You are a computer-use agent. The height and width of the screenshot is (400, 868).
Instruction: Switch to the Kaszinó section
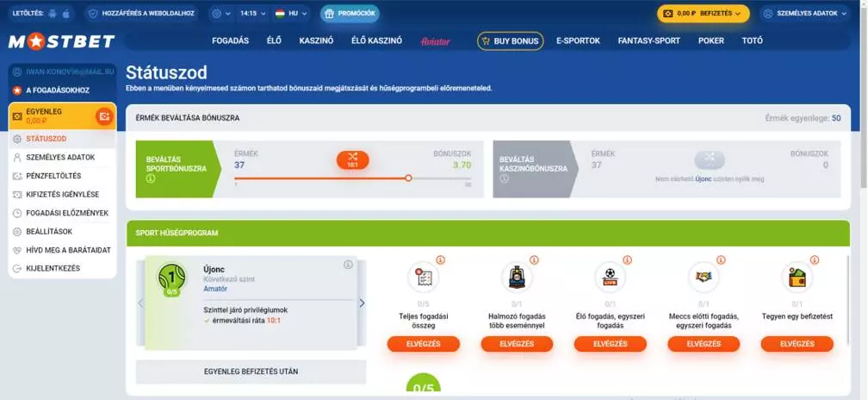coord(316,41)
